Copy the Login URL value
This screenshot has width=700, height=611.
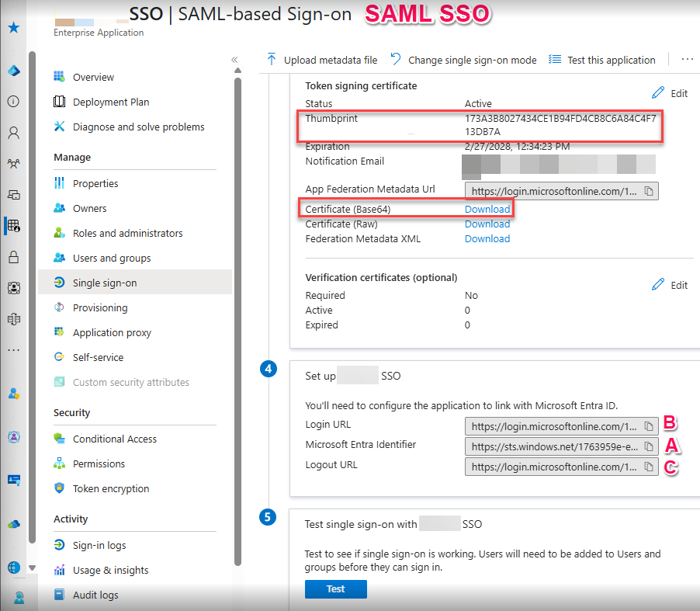[x=650, y=426]
